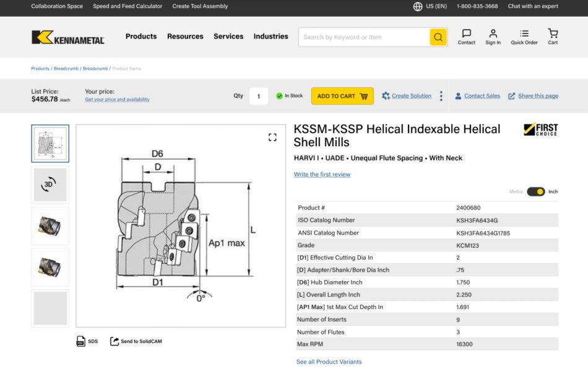Click the Max RPM value 16300
Screen dimensions: 588x371
click(464, 344)
